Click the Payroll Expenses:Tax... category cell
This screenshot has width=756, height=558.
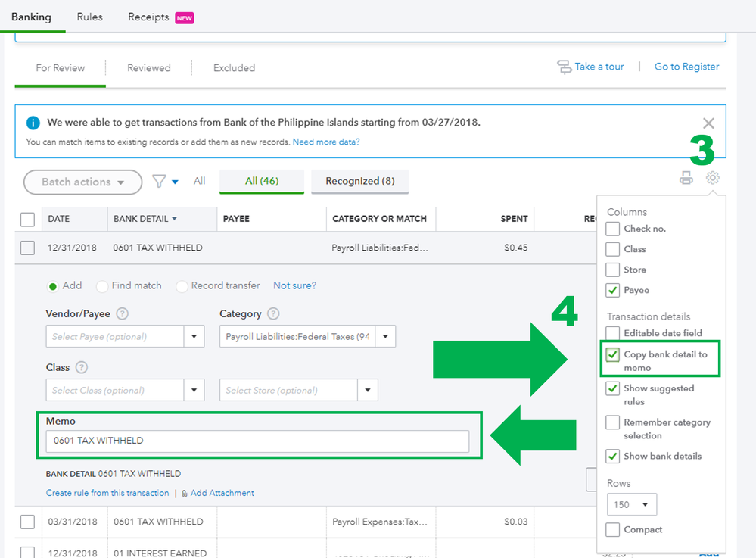[x=380, y=522]
